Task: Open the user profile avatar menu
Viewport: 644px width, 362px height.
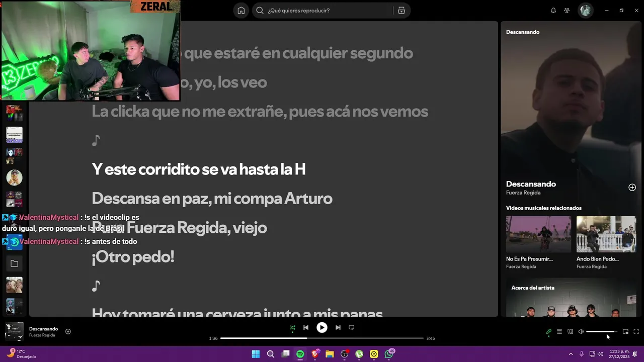Action: 586,11
